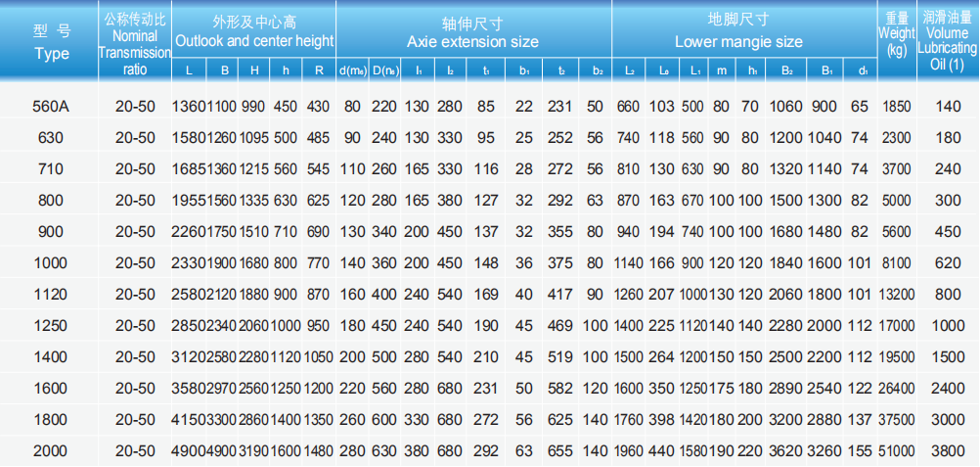The image size is (980, 467).
Task: Click weight value 13200 in the 1120 row
Action: click(897, 294)
